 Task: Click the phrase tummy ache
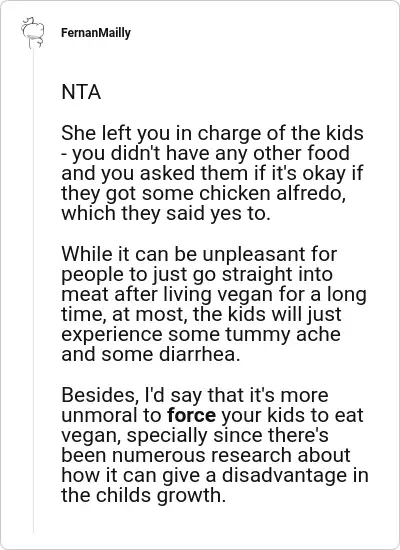point(283,334)
